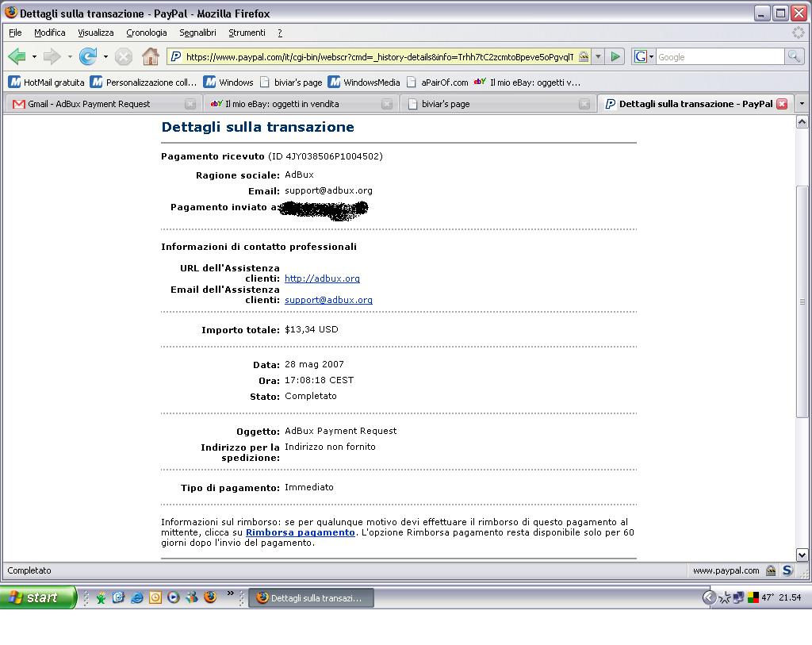Open the Windows Start menu
The image size is (812, 645).
pyautogui.click(x=37, y=598)
